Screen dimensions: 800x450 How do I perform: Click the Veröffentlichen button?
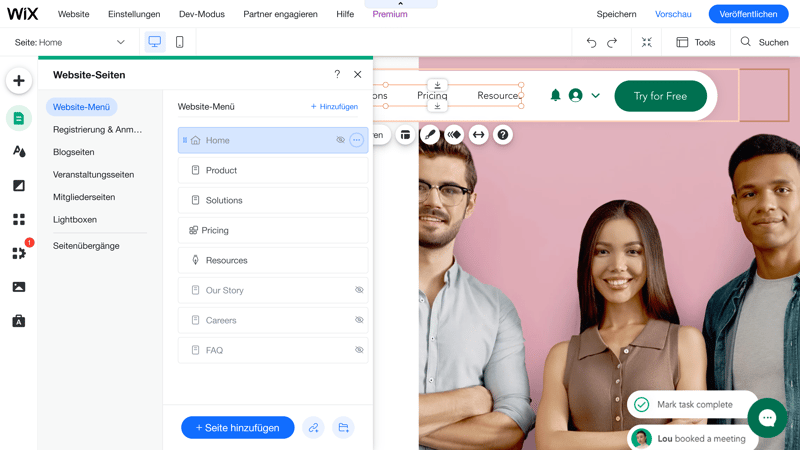(x=748, y=14)
